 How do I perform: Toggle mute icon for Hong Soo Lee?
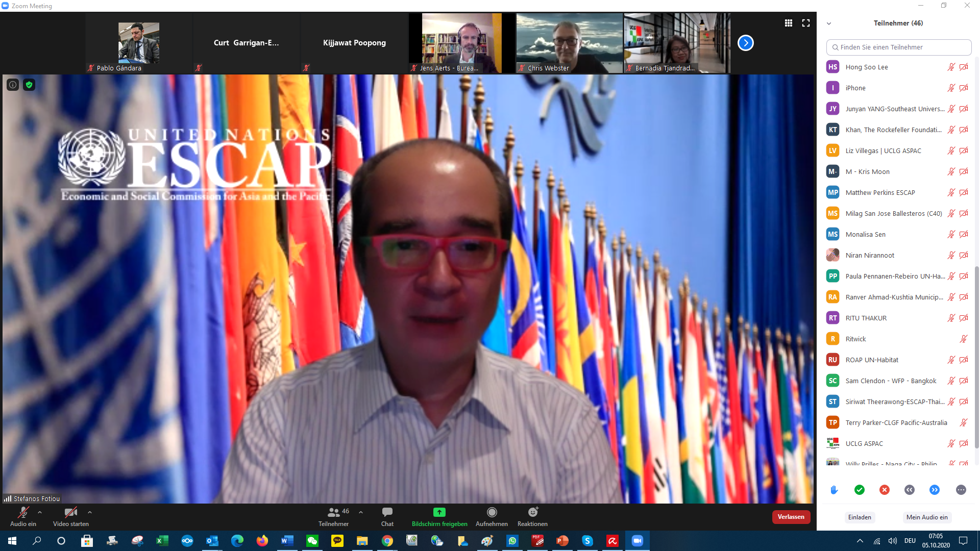951,67
